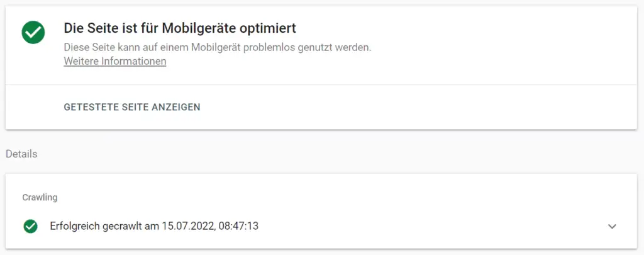This screenshot has width=644, height=255.
Task: Click the word "Erfolgreich" in the crawl status
Action: [74, 226]
